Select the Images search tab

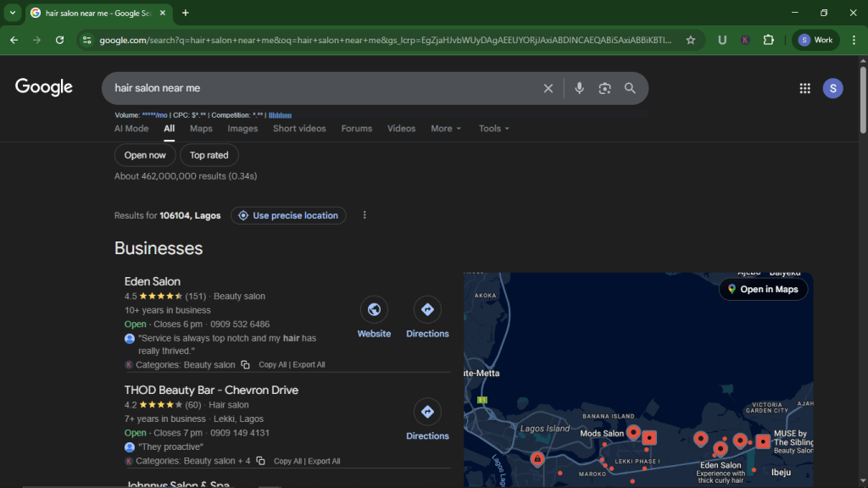tap(242, 128)
